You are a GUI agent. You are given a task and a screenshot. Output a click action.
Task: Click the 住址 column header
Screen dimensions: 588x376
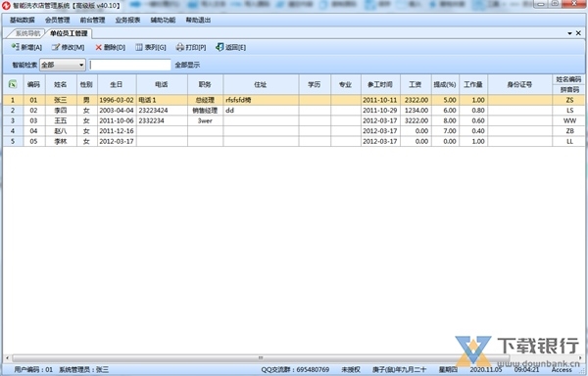(x=261, y=84)
